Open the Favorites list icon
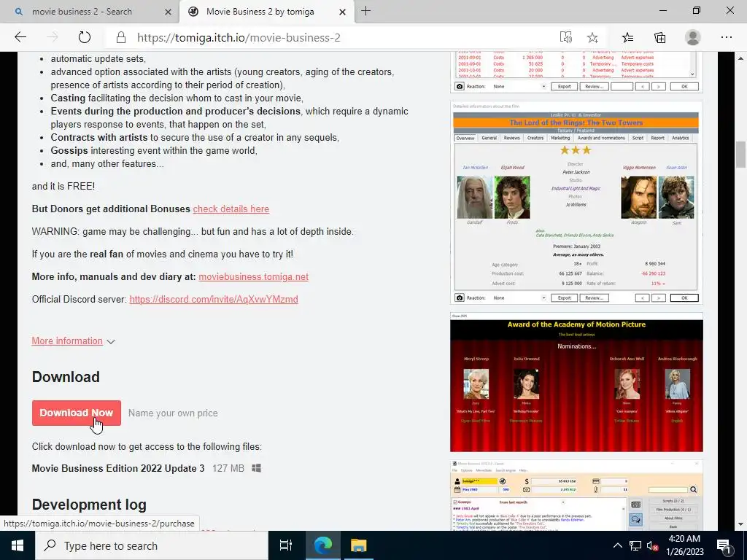This screenshot has height=560, width=747. tap(627, 38)
